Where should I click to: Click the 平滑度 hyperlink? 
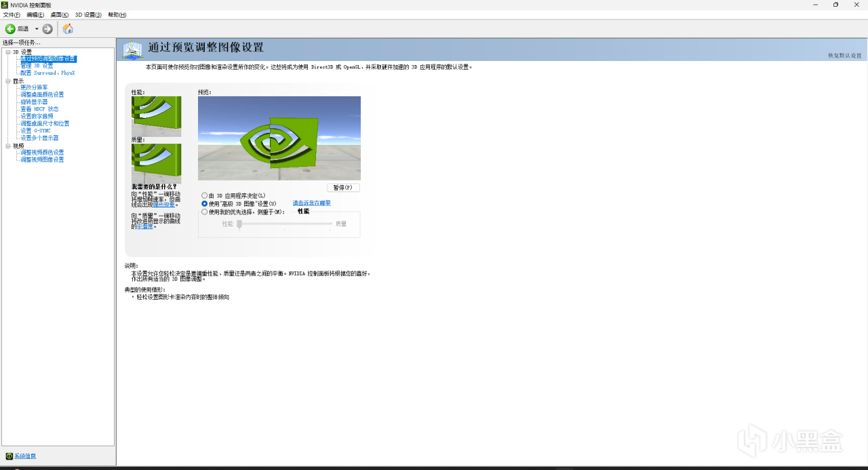coord(144,227)
